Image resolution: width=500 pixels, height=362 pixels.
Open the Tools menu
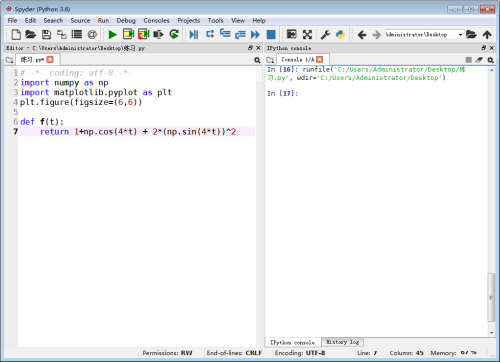tap(215, 21)
